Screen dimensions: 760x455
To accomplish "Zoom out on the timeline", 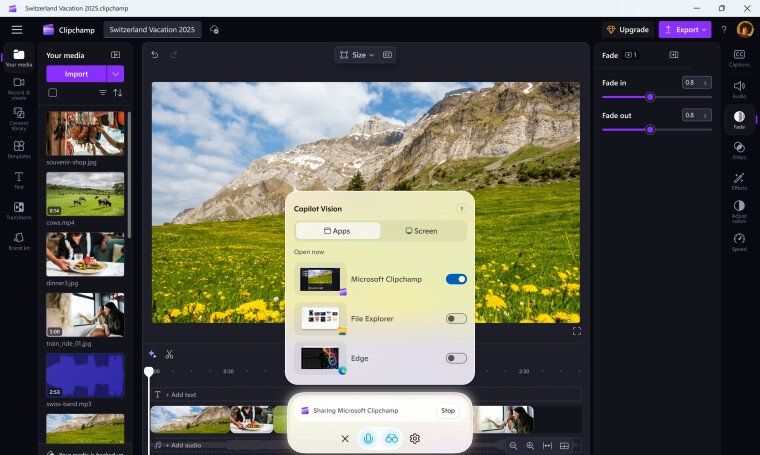I will click(513, 446).
